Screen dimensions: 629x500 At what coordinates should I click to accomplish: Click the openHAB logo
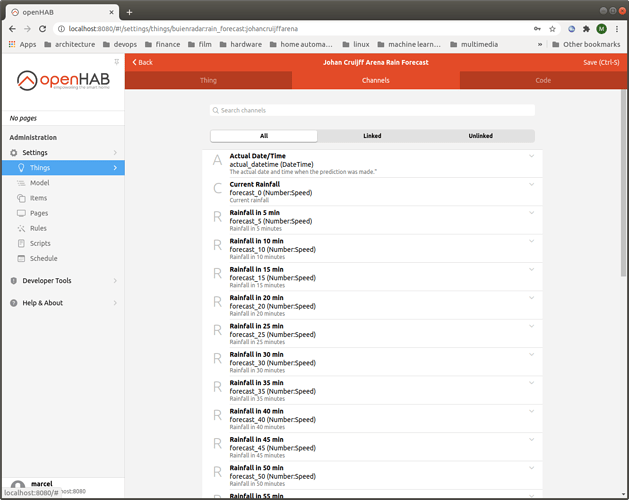(63, 80)
